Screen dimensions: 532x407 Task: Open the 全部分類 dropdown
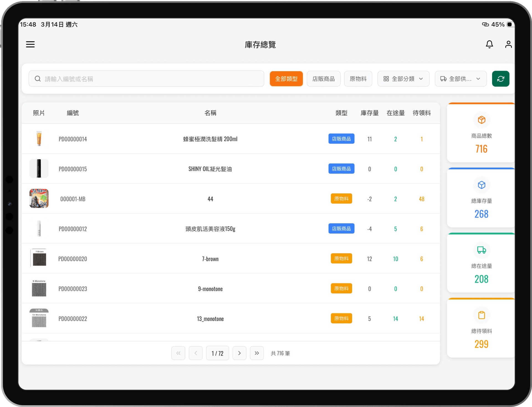pyautogui.click(x=403, y=79)
